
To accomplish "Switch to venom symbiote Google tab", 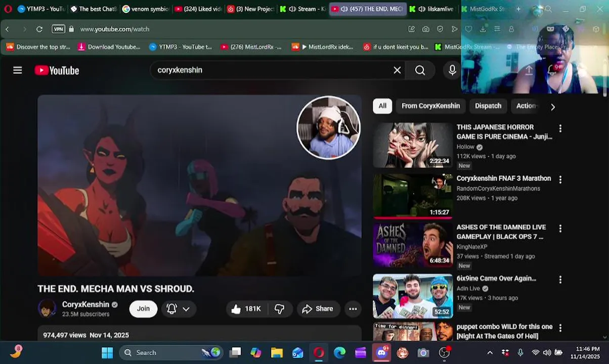I will click(x=146, y=9).
